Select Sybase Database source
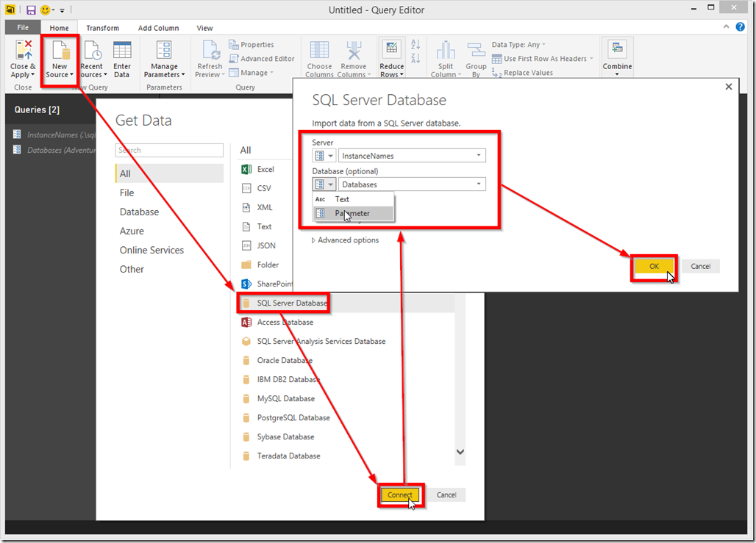 coord(278,437)
